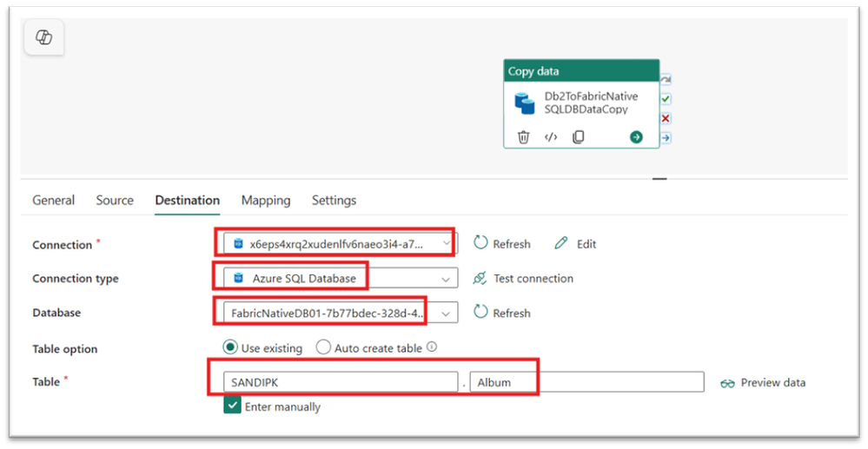The height and width of the screenshot is (449, 868).
Task: Select the Destination tab
Action: (x=187, y=201)
